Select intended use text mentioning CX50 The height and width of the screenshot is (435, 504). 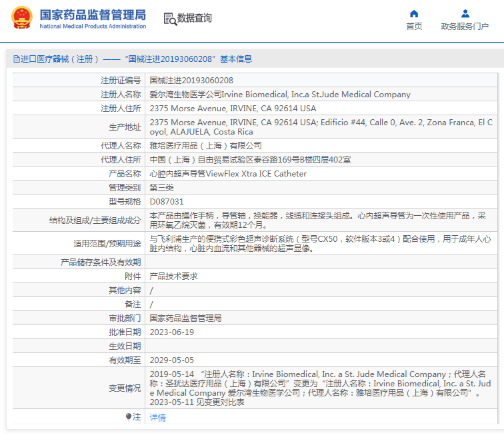(x=321, y=244)
